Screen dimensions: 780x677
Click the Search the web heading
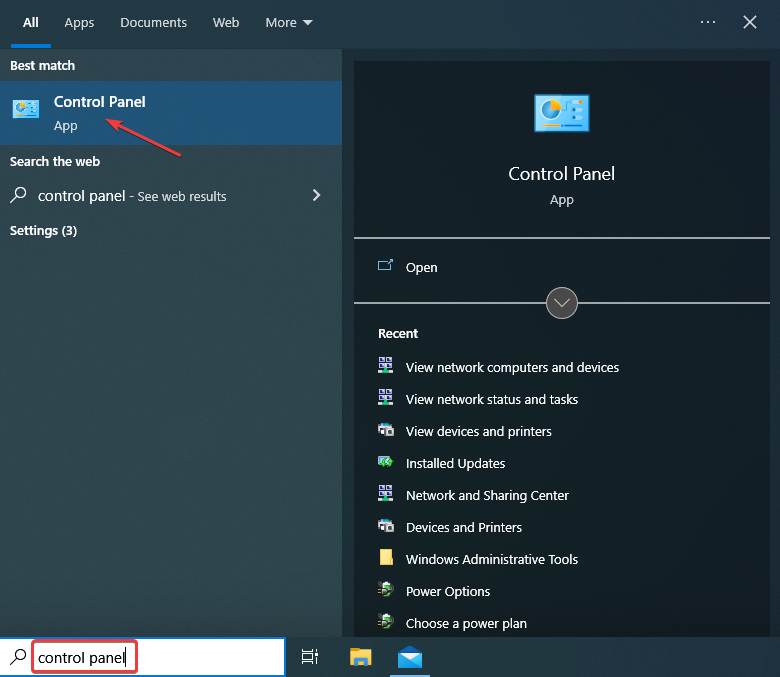[x=55, y=162]
